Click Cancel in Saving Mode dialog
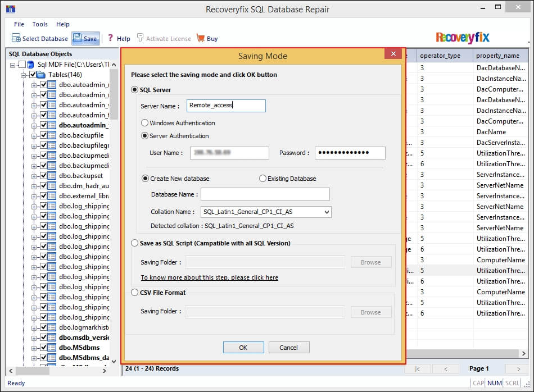Screen dimensions: 534x392 click(x=289, y=348)
